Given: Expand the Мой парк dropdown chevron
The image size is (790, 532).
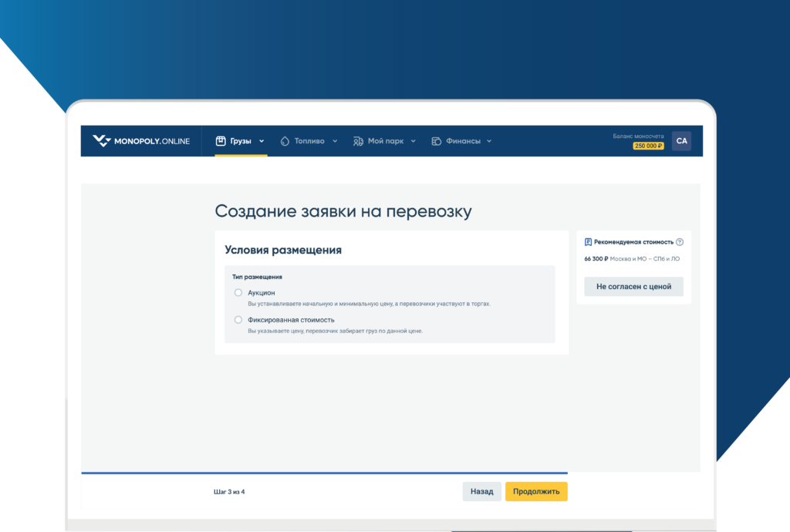Looking at the screenshot, I should tap(413, 141).
